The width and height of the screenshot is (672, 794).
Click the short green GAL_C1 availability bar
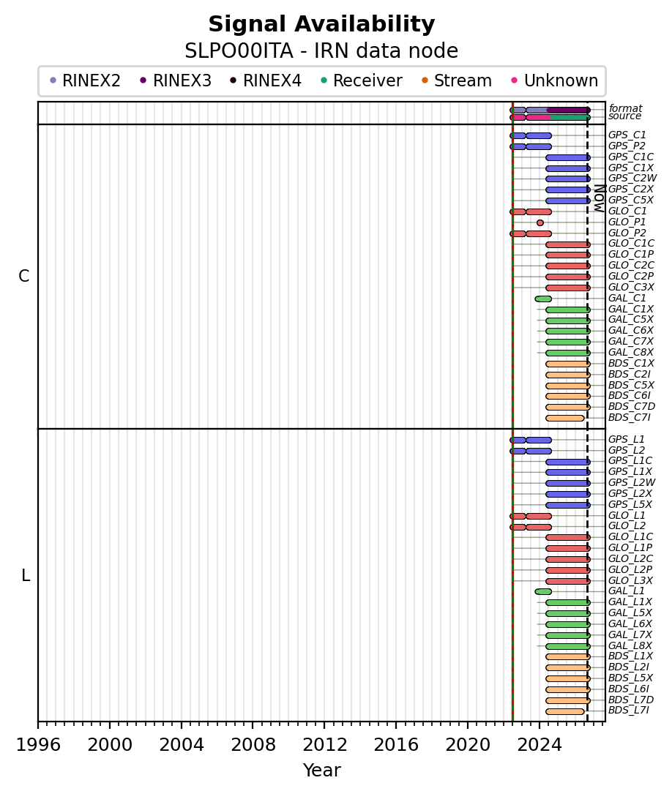click(x=543, y=299)
